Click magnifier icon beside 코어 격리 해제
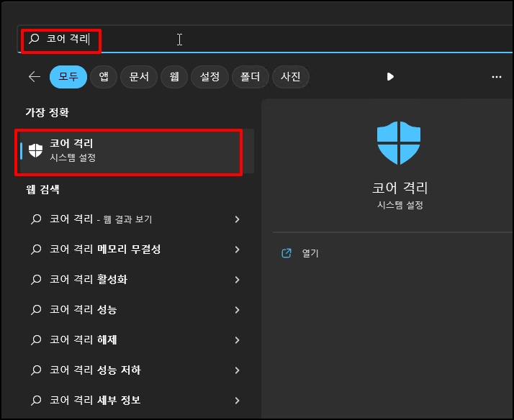514x420 pixels. pyautogui.click(x=36, y=339)
